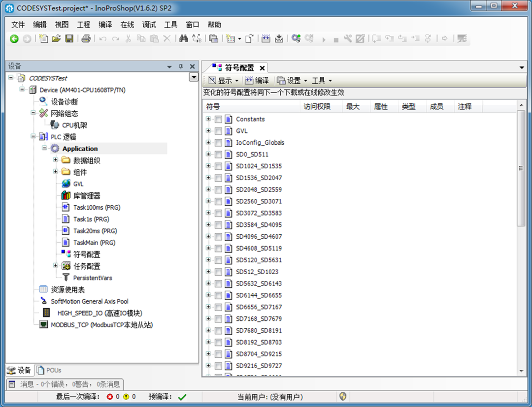Click the stop square toolbar icon
Viewport: 532px width, 407px height.
click(x=336, y=40)
